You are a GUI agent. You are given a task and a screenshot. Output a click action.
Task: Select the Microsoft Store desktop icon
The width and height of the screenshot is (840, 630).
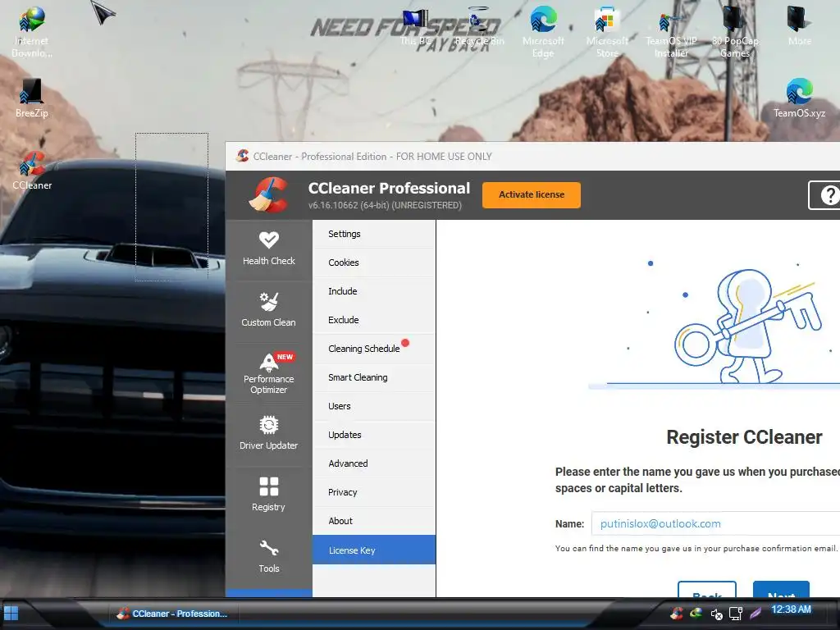click(x=607, y=31)
